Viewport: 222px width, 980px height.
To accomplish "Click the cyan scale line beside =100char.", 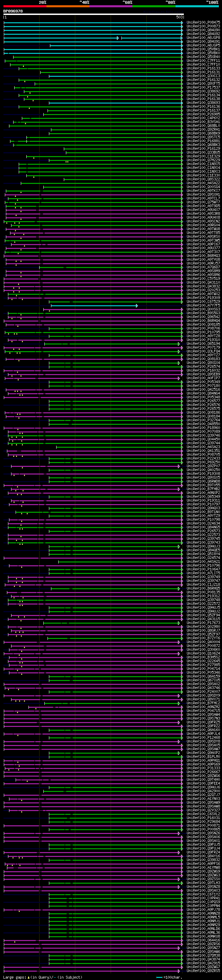I will coord(159,977).
